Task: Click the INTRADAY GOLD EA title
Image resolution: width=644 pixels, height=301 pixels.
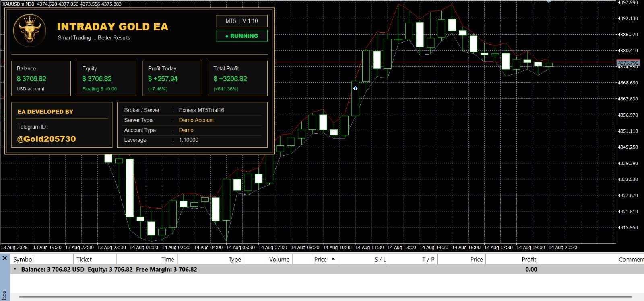Action: (x=113, y=27)
